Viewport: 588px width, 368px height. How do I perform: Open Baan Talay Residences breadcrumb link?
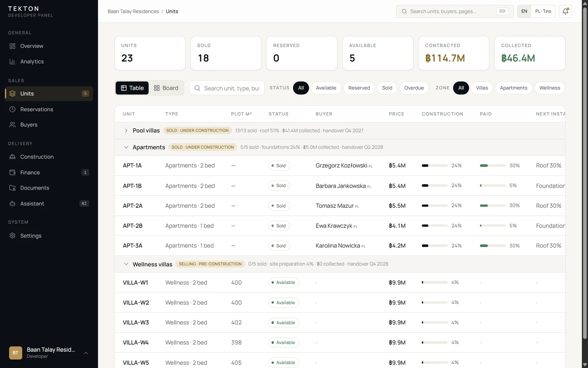(133, 11)
